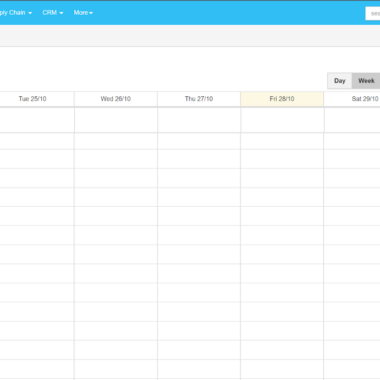Open the Supply Chain dropdown menu
The image size is (380, 380).
[15, 13]
